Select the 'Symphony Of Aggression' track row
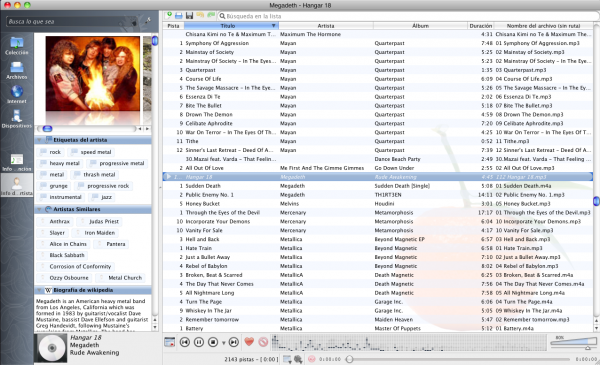 point(377,43)
